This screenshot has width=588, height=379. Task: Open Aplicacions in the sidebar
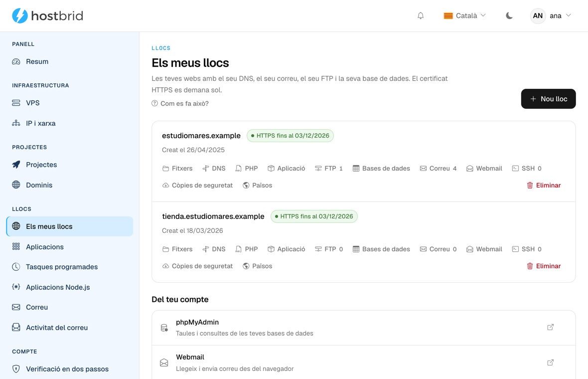pos(70,246)
